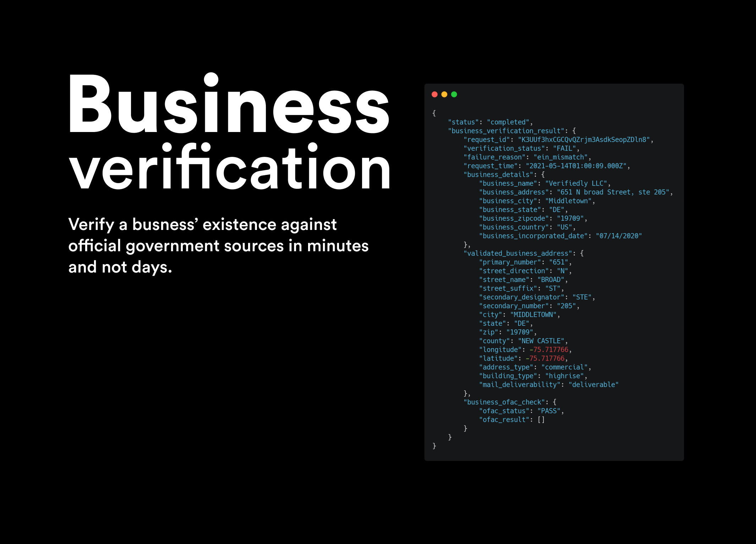Click the status completed field
Screen dimensions: 756x544
tap(490, 122)
